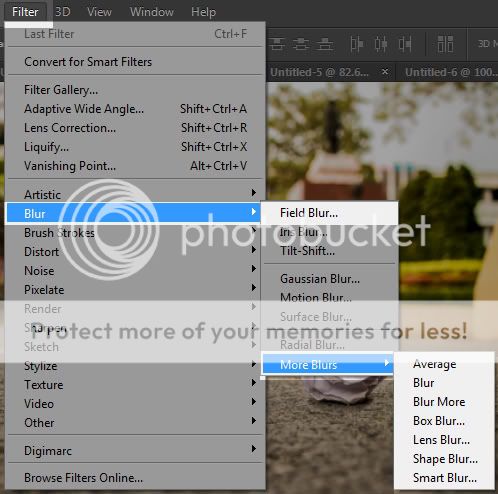Close the Untitled-5 document tab
Viewport: 498px width, 494px height.
(385, 72)
